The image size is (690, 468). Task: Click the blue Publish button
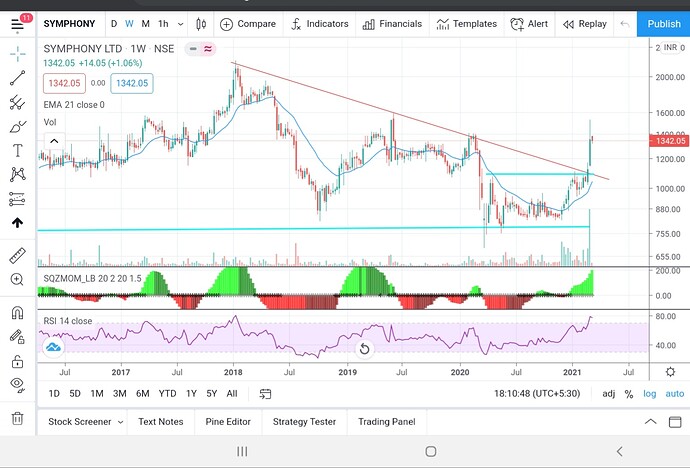663,24
